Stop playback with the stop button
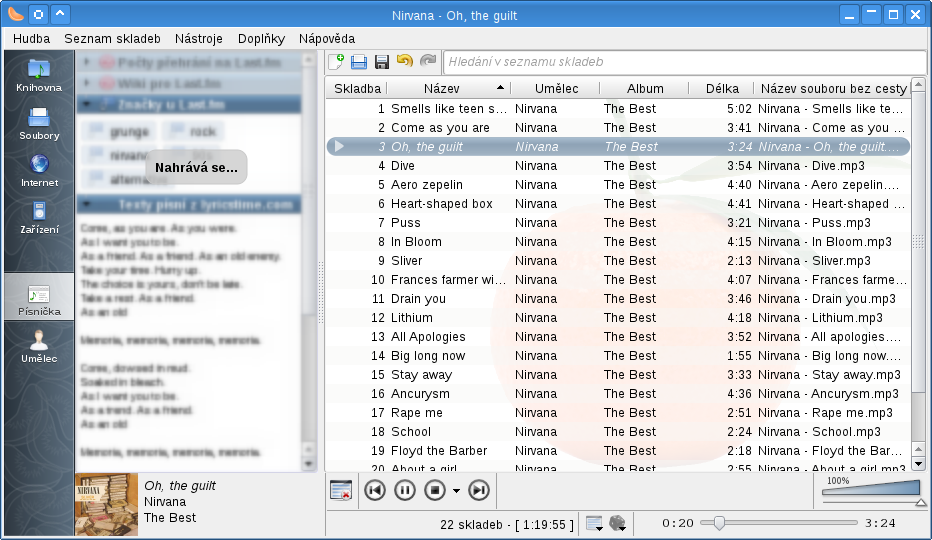Viewport: 932px width, 540px height. pyautogui.click(x=435, y=491)
